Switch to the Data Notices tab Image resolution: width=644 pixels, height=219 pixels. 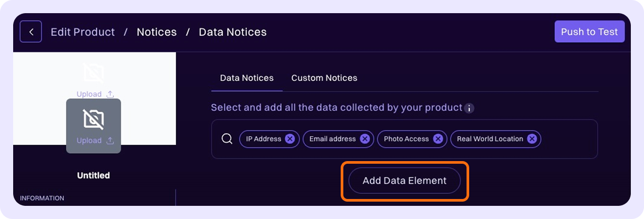tap(246, 78)
